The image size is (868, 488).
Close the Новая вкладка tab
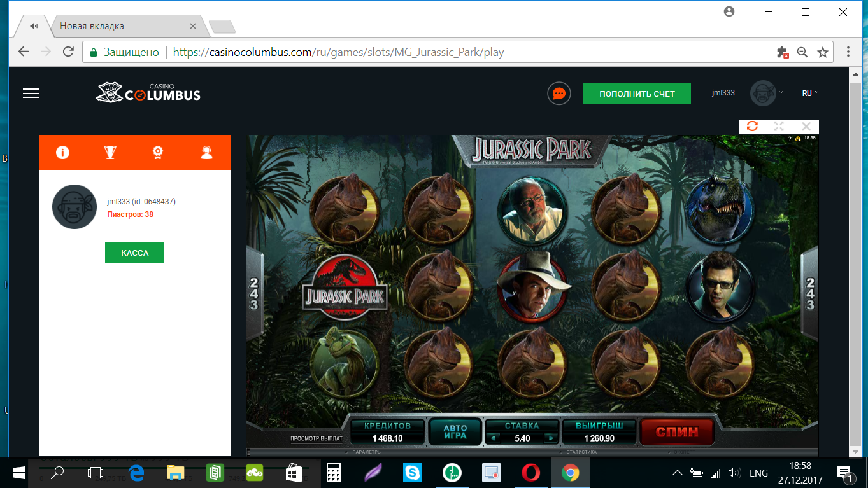click(x=194, y=26)
